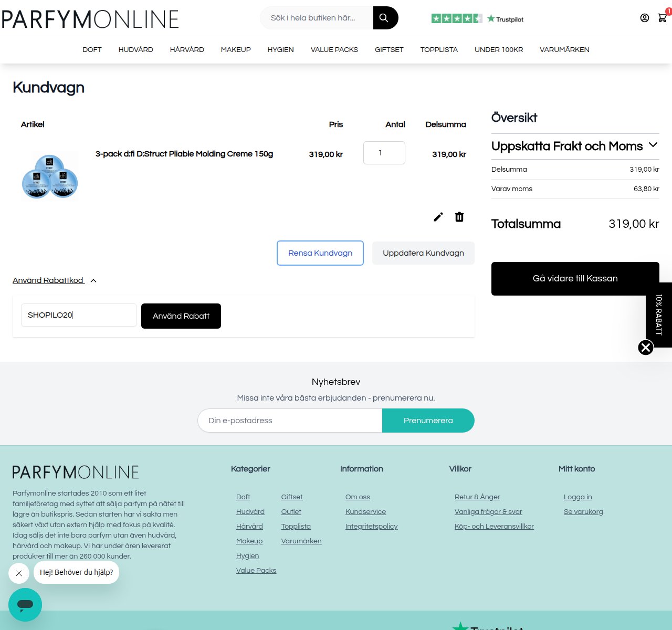Open the TOPPLISTA menu
Image resolution: width=672 pixels, height=630 pixels.
(439, 50)
